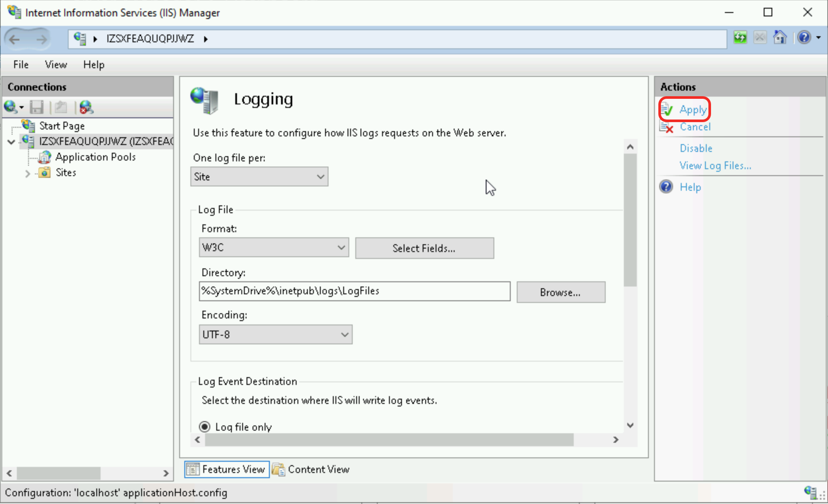This screenshot has width=828, height=504.
Task: Select the Start Page tree item
Action: click(x=62, y=126)
